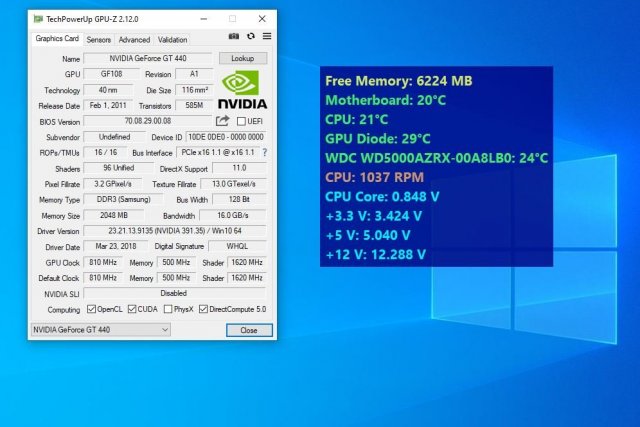Click the GPU-Z screenshot camera icon
640x427 pixels.
coord(234,36)
